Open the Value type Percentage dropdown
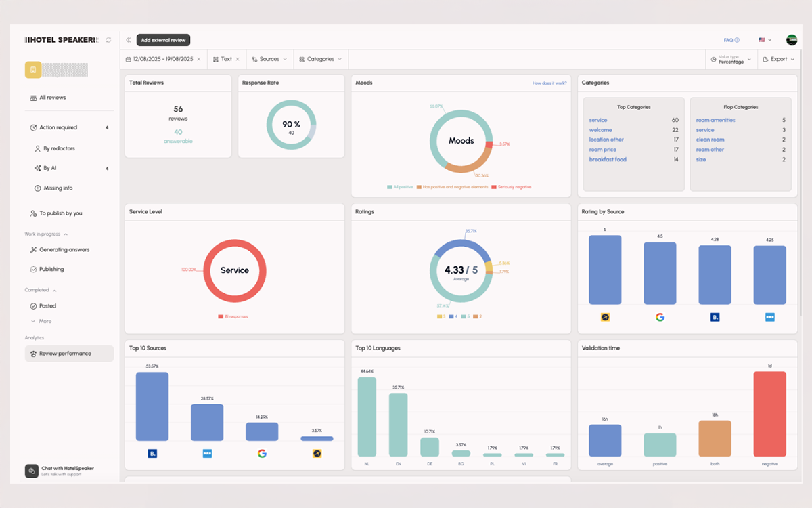 [731, 60]
